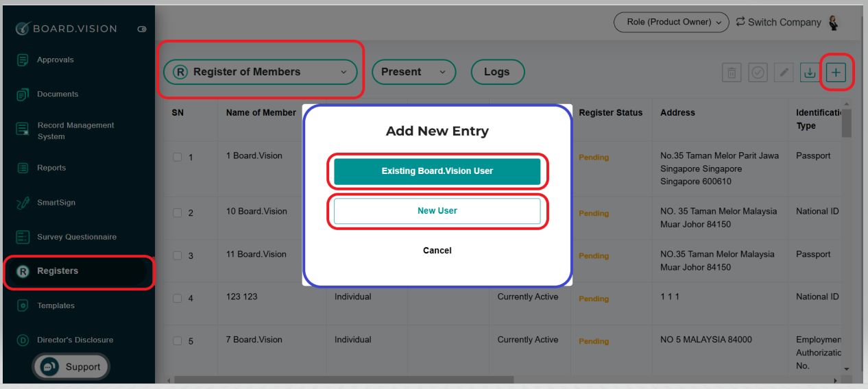
Task: Open the Role (Product Owner) dropdown
Action: click(x=671, y=22)
